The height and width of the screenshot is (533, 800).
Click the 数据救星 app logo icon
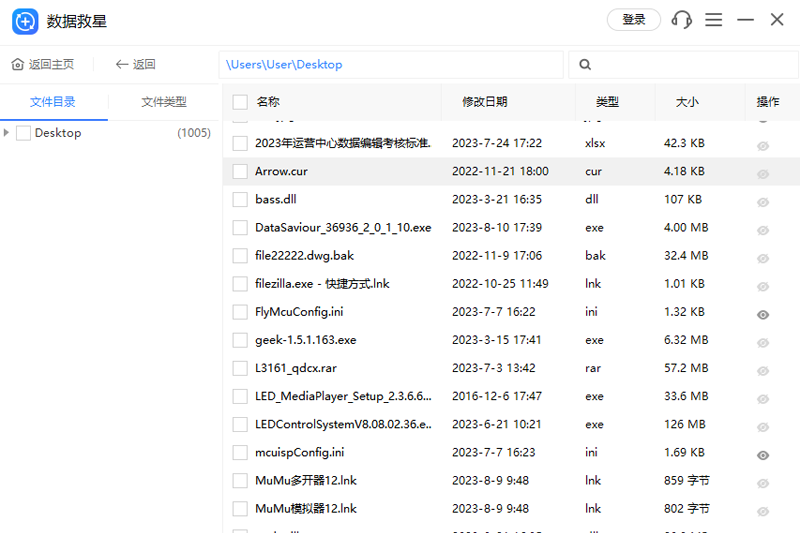pos(24,20)
